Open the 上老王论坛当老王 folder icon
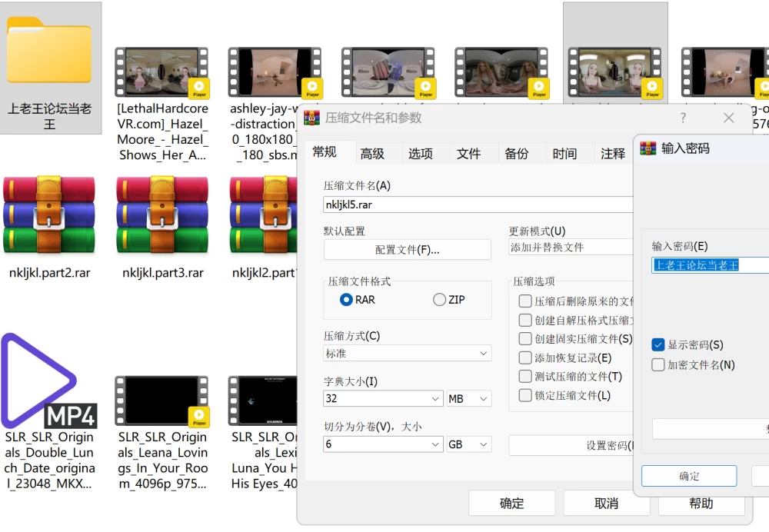The height and width of the screenshot is (532, 769). tap(49, 50)
